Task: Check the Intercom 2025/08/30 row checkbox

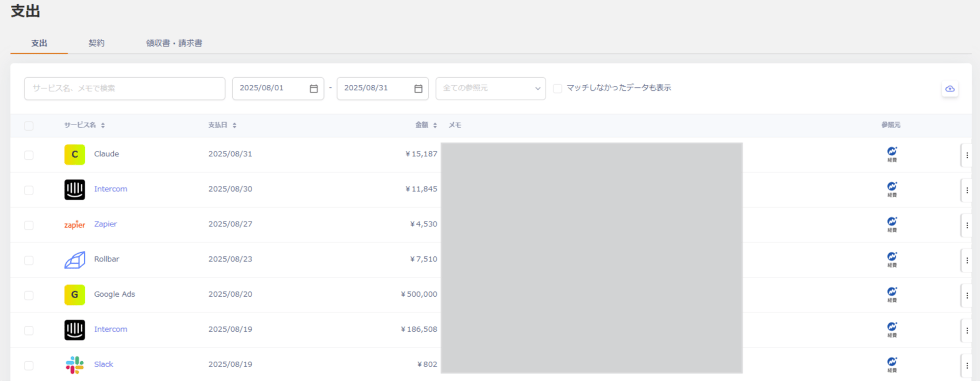Action: [29, 190]
